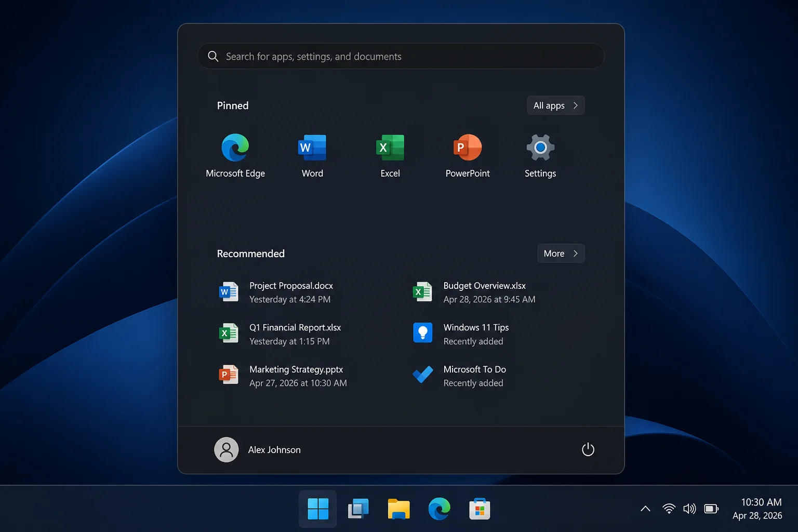Show hidden icons with the tray chevron

coord(645,509)
